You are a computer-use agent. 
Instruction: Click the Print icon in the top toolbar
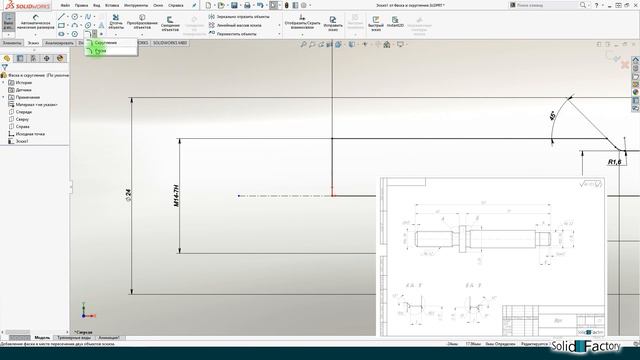coord(247,5)
